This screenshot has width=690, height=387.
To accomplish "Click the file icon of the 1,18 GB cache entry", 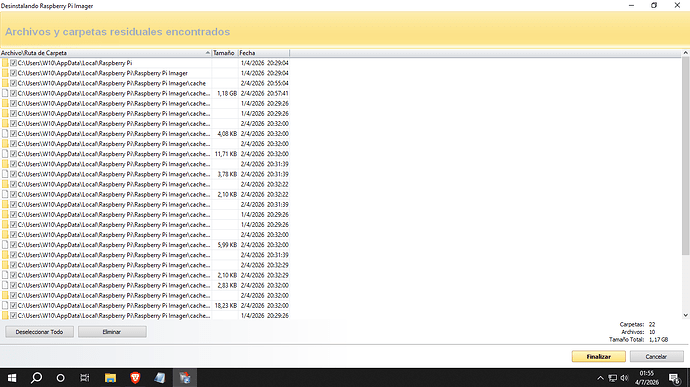I will [x=5, y=93].
